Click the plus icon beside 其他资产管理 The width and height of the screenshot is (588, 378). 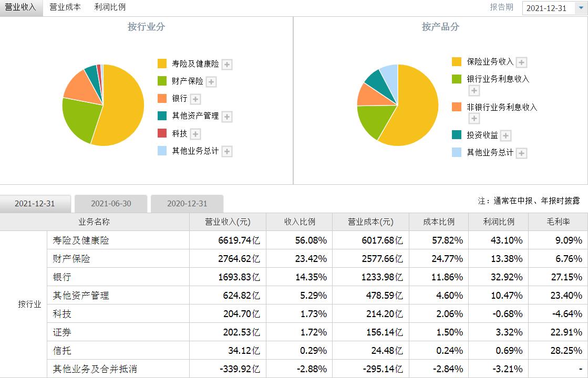point(227,117)
